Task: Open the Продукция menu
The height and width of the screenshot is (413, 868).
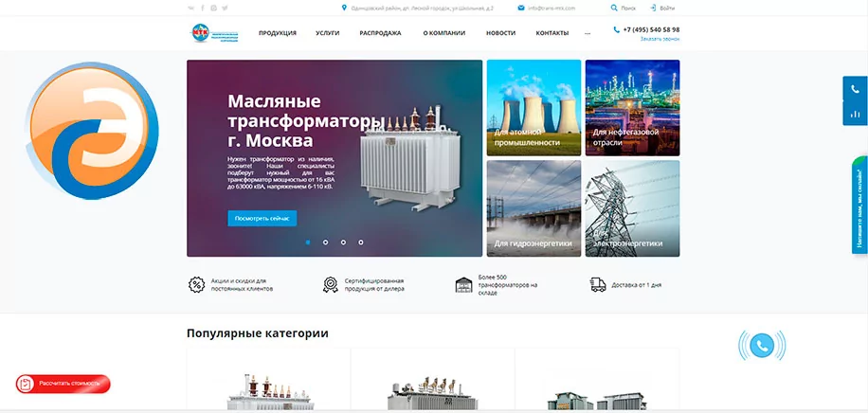Action: coord(278,33)
